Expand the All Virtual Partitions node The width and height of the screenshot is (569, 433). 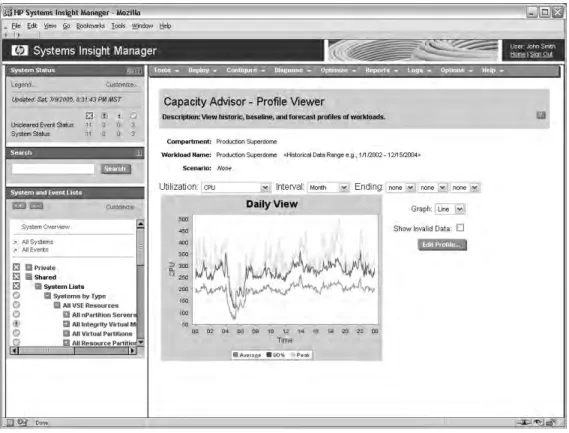pyautogui.click(x=66, y=333)
